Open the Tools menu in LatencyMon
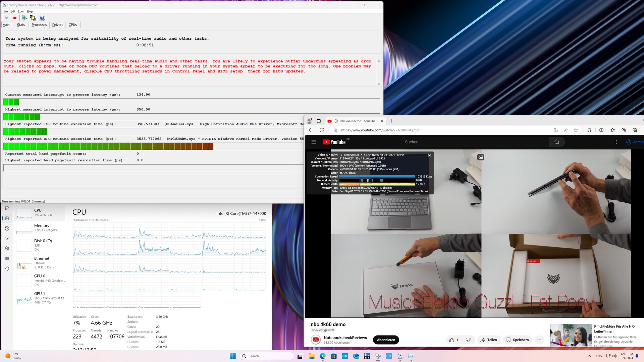Viewport: 644px width, 362px height. [21, 11]
